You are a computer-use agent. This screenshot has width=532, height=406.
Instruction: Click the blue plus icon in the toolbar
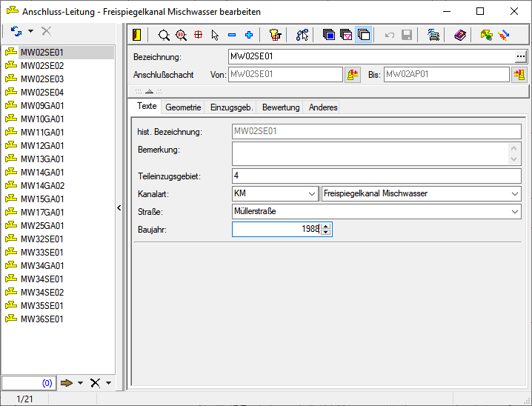point(249,35)
